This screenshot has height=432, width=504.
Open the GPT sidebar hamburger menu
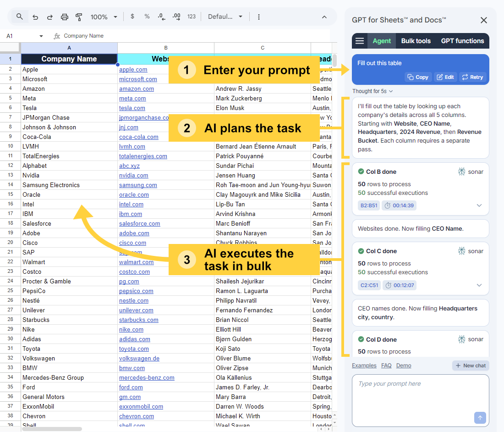point(360,41)
